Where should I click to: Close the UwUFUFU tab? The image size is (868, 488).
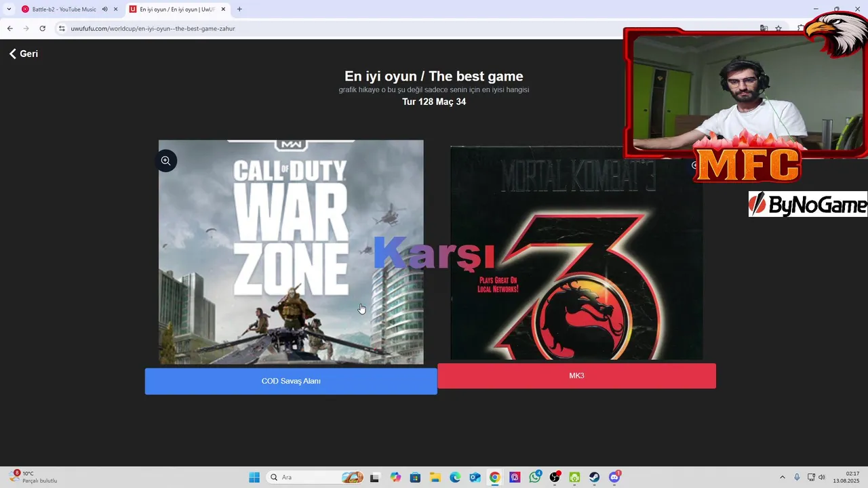[223, 9]
